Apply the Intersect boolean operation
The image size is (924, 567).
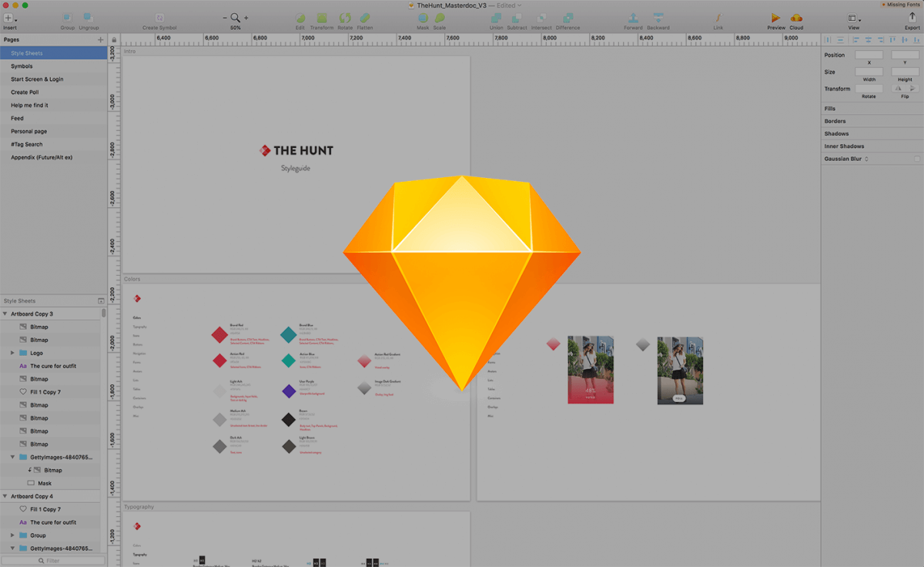[541, 18]
